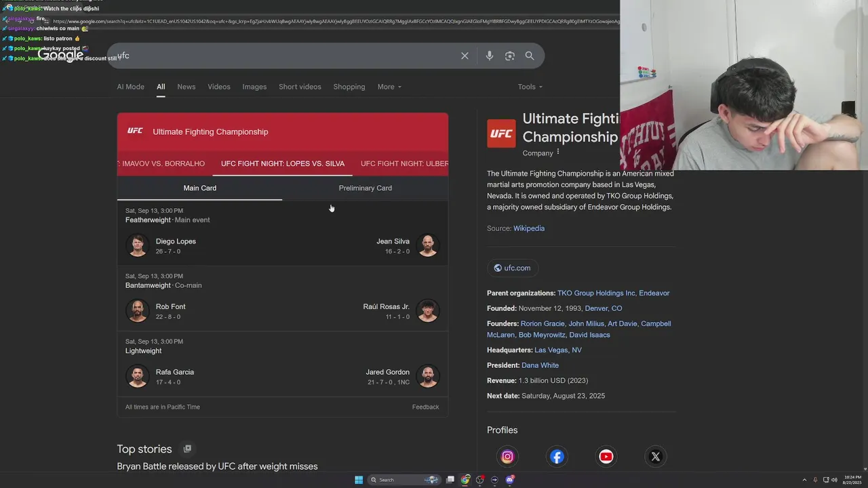The height and width of the screenshot is (488, 868).
Task: Select the All results tab
Action: pyautogui.click(x=161, y=87)
